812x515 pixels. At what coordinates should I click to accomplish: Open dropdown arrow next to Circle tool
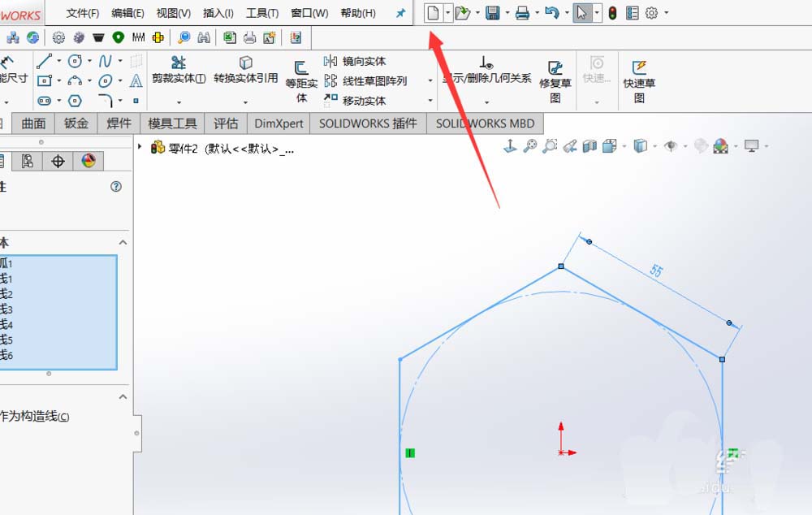(89, 61)
